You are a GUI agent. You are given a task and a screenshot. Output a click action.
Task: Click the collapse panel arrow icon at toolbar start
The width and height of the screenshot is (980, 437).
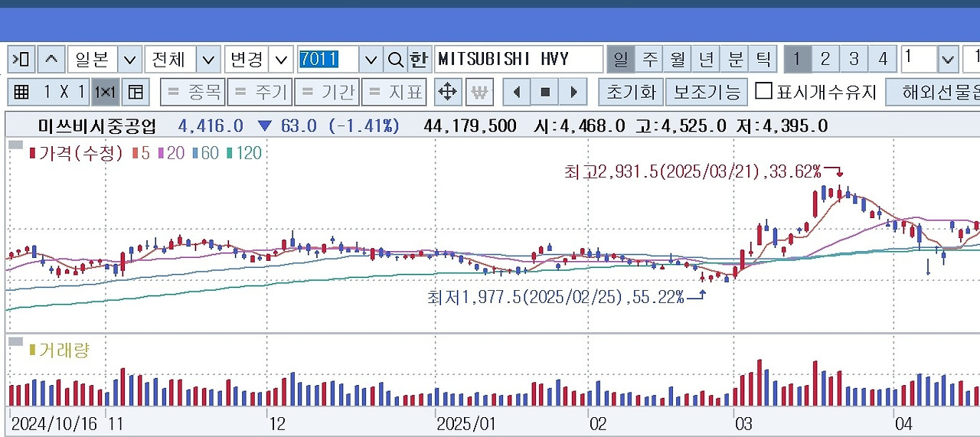(21, 59)
